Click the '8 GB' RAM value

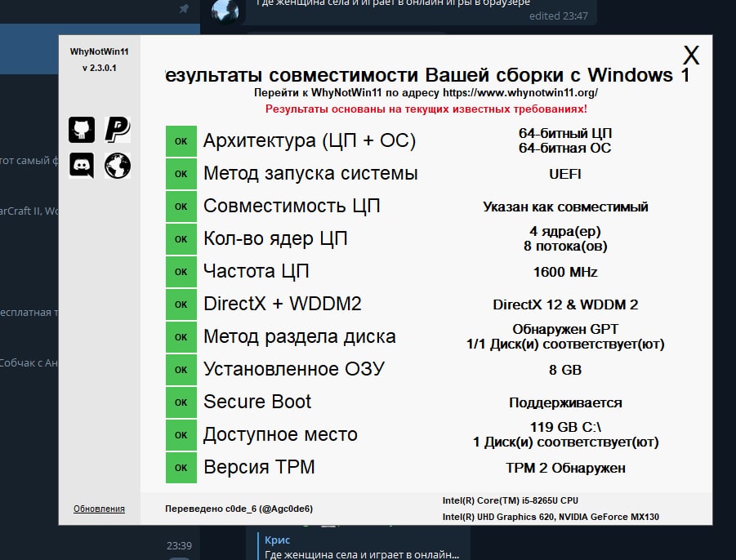coord(565,370)
